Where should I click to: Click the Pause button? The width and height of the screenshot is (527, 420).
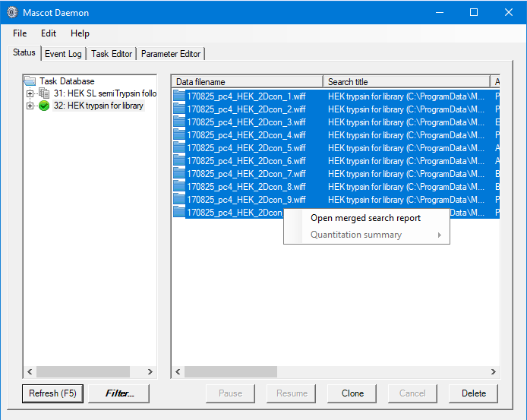pyautogui.click(x=231, y=393)
